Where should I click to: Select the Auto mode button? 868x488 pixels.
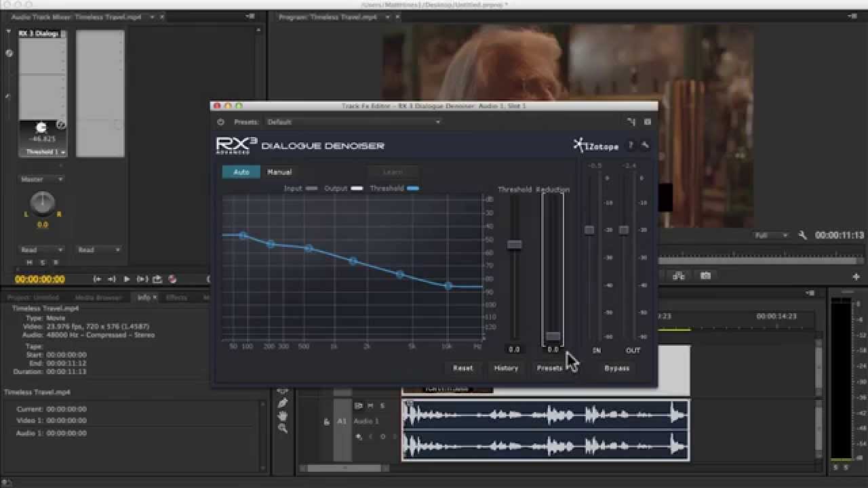[x=241, y=172]
